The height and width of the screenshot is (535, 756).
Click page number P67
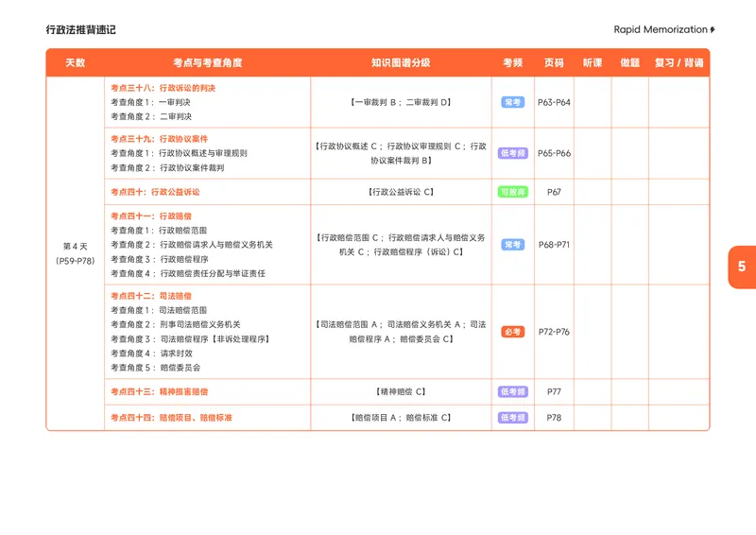554,192
